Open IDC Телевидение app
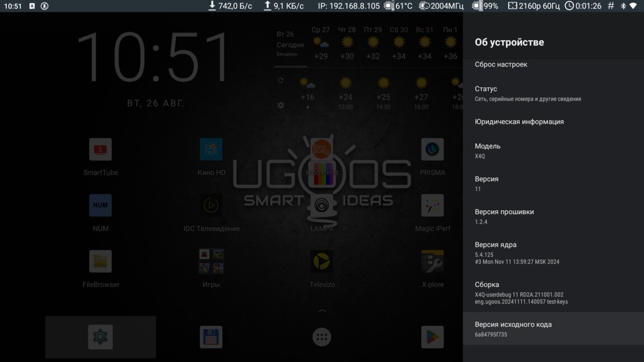 (211, 206)
